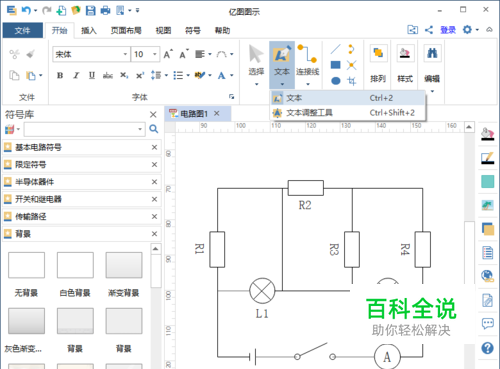Toggle underline formatting
Viewport: 500px width, 369px height.
[x=92, y=76]
